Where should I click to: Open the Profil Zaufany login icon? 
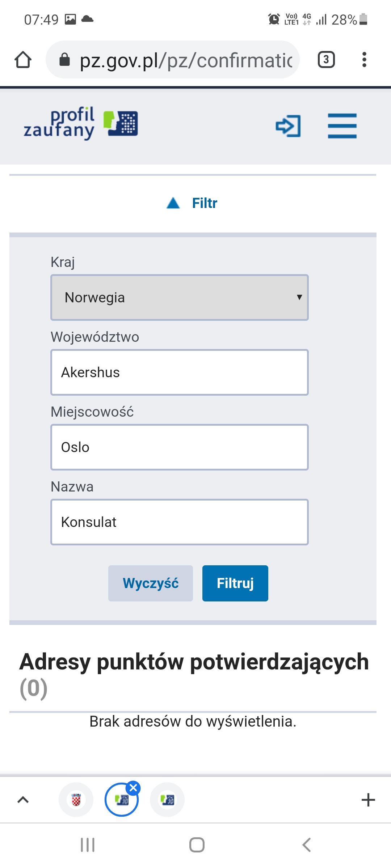point(288,126)
